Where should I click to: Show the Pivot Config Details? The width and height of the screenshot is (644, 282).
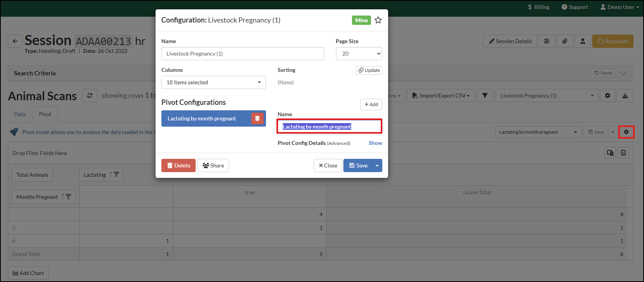[375, 143]
